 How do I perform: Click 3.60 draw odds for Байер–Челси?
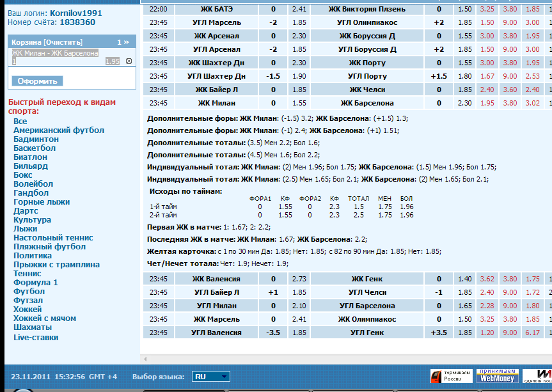510,90
